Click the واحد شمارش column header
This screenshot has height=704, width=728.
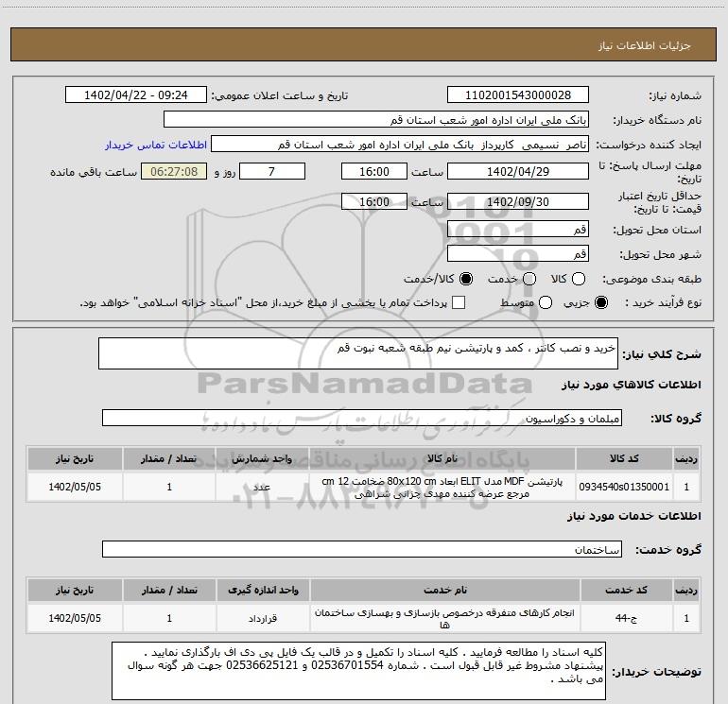click(262, 458)
